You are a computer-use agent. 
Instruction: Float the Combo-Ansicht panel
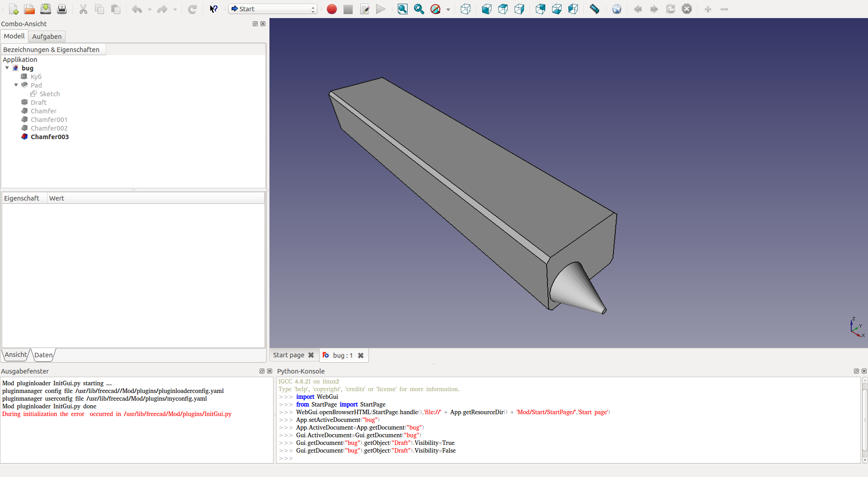click(x=255, y=24)
